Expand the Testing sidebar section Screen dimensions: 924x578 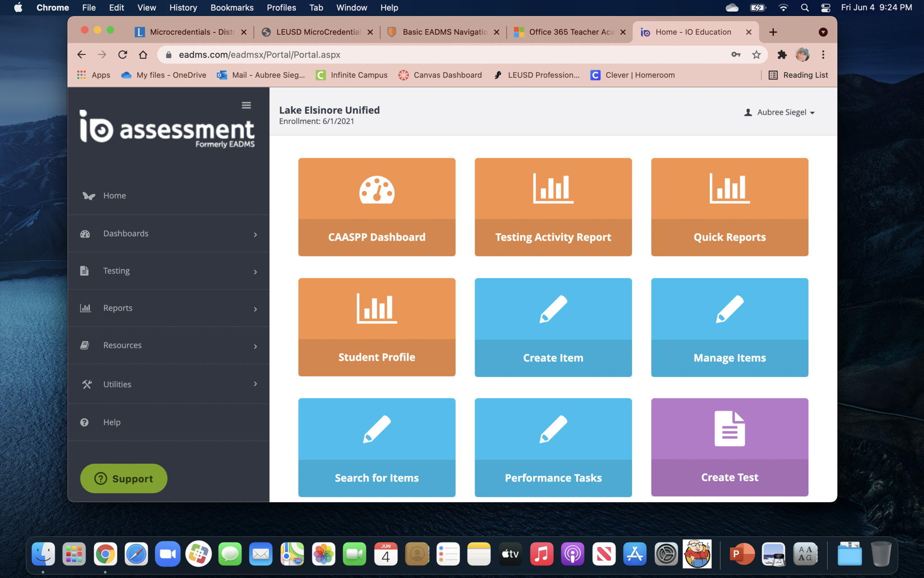coord(168,271)
